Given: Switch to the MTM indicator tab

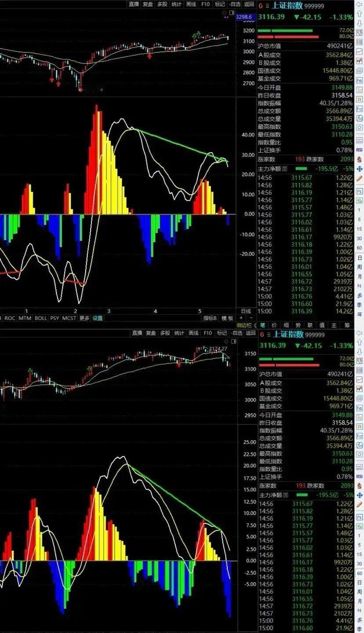Looking at the screenshot, I should [25, 318].
